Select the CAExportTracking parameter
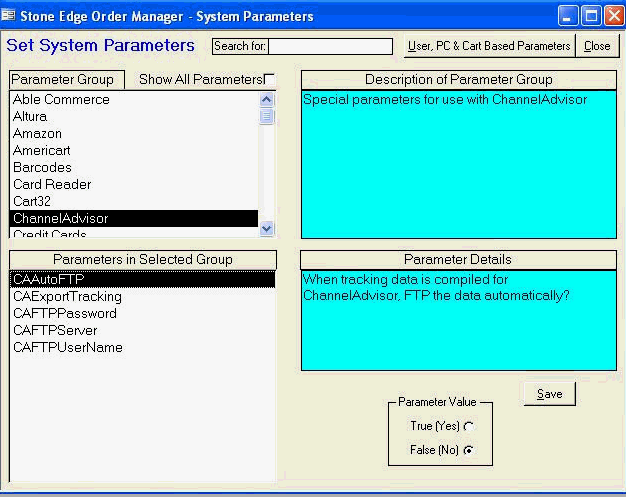Viewport: 626px width, 497px height. coord(143,296)
